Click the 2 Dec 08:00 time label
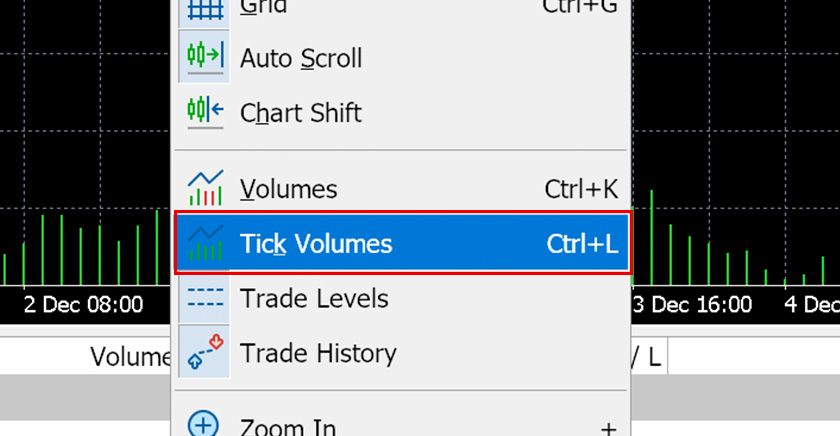Viewport: 840px width, 436px height. tap(83, 304)
